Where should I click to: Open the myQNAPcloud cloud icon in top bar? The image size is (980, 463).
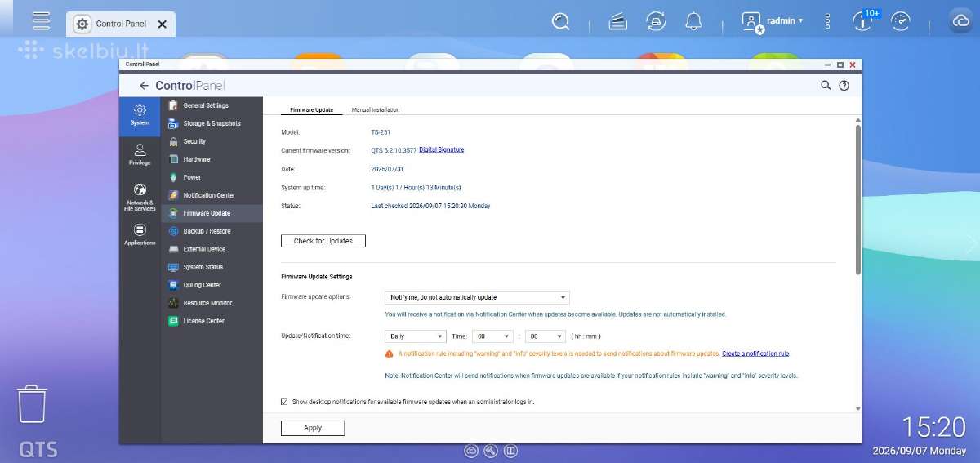960,21
